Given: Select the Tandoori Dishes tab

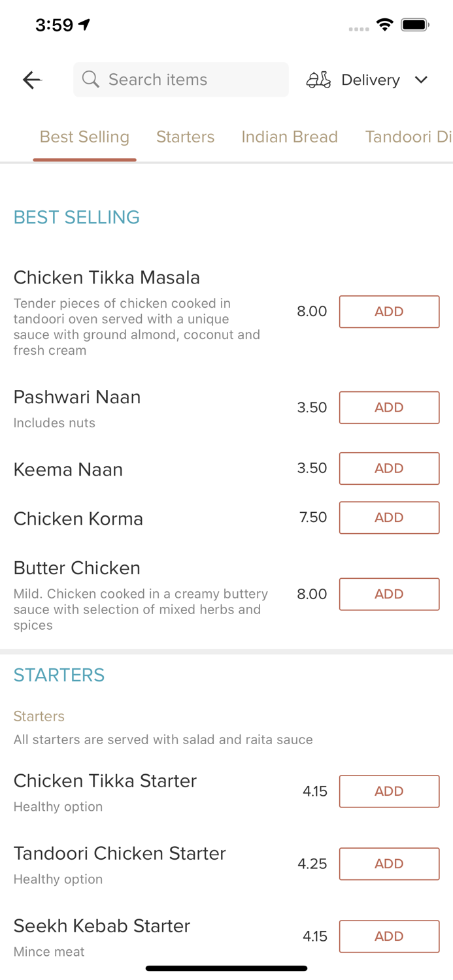Looking at the screenshot, I should pos(408,137).
